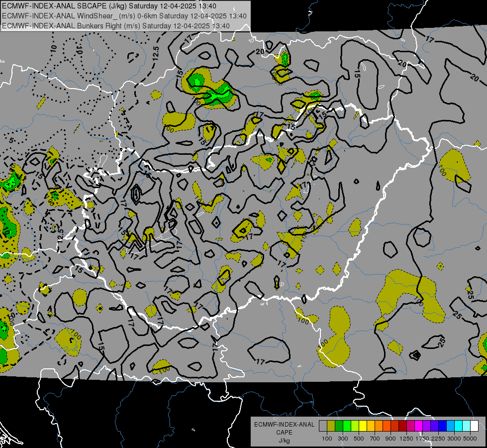Viewport: 487px width, 448px height.
Task: Select the gray swatch in the CAPE legend
Action: click(x=323, y=426)
